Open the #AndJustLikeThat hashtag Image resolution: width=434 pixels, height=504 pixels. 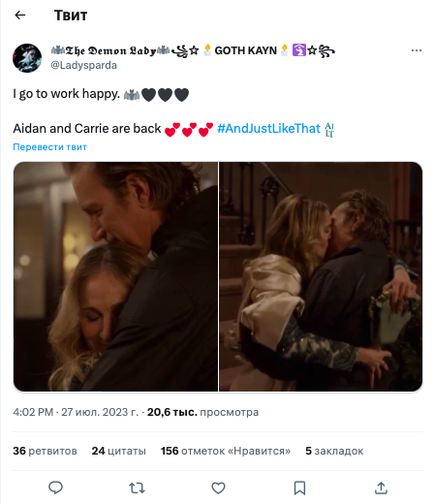click(x=268, y=129)
